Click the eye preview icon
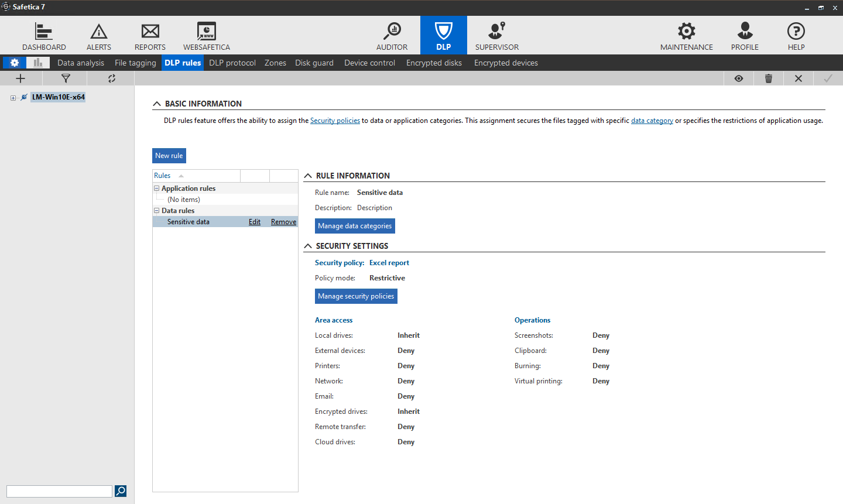This screenshot has width=843, height=504. tap(739, 78)
